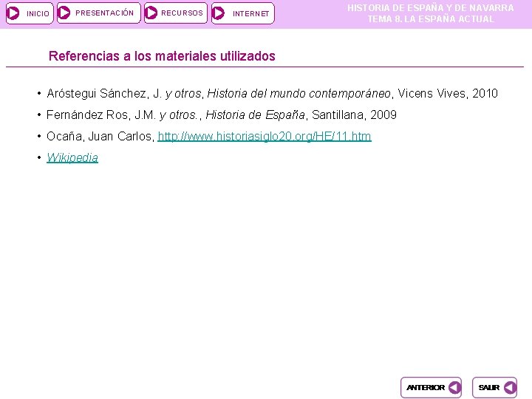Click the 'HISTORIA DE ESPAÑA Y DE NAVARRA' title
The width and height of the screenshot is (532, 399).
(431, 8)
